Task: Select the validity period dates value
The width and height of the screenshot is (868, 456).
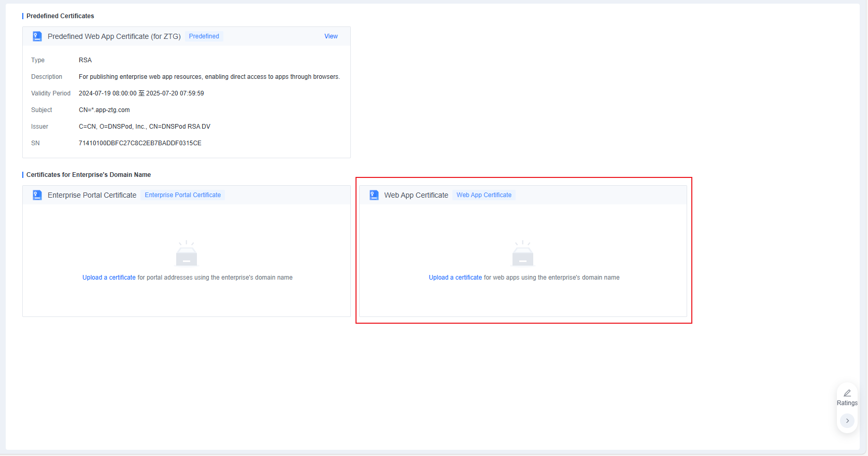Action: click(141, 93)
